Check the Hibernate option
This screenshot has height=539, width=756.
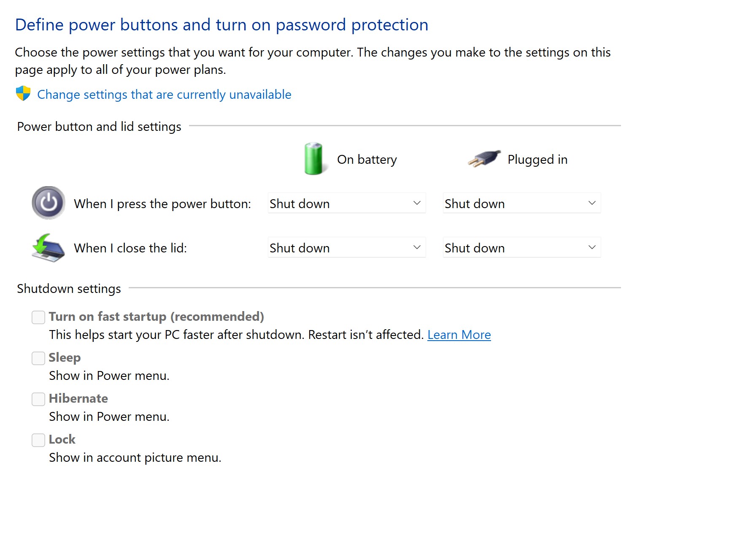(x=38, y=399)
